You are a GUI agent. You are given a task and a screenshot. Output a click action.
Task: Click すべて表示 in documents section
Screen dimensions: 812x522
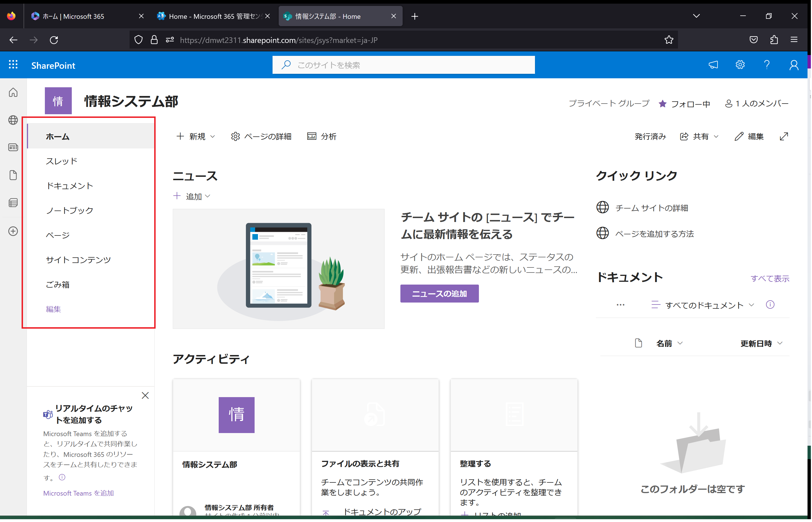click(770, 278)
